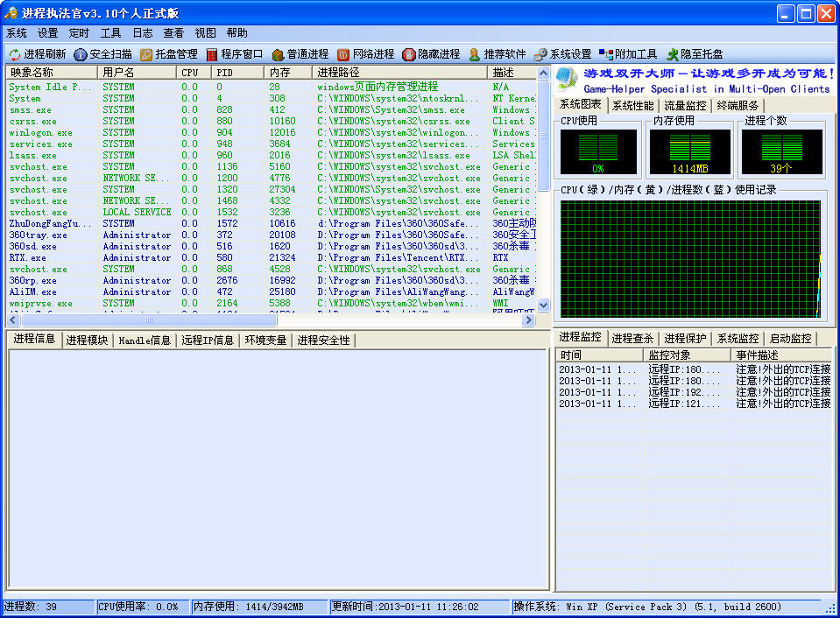Click the application icon in the title bar
The image size is (840, 618).
[11, 13]
